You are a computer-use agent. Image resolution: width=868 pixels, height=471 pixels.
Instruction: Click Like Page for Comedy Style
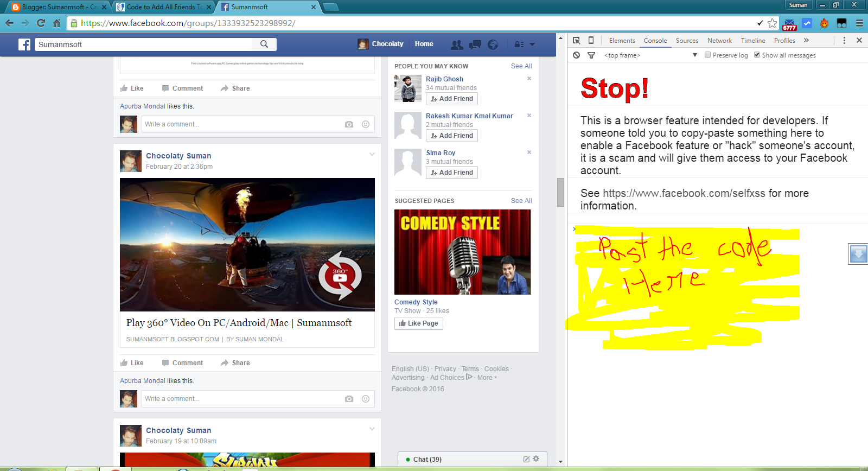click(419, 323)
